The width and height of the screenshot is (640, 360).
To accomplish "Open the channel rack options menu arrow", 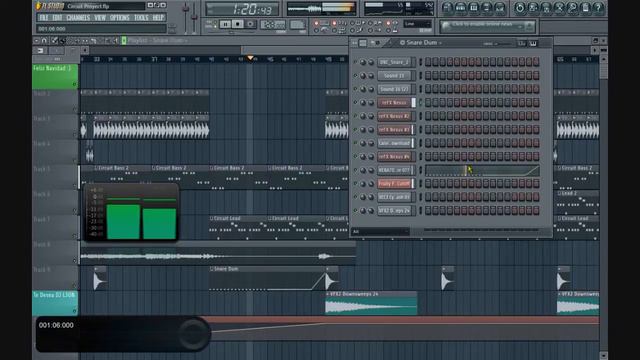I will coord(354,43).
